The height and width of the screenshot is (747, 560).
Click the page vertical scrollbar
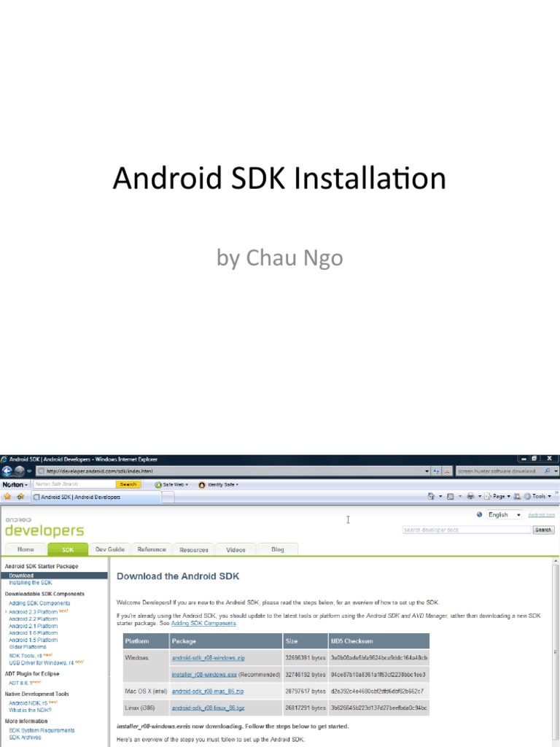[x=555, y=651]
